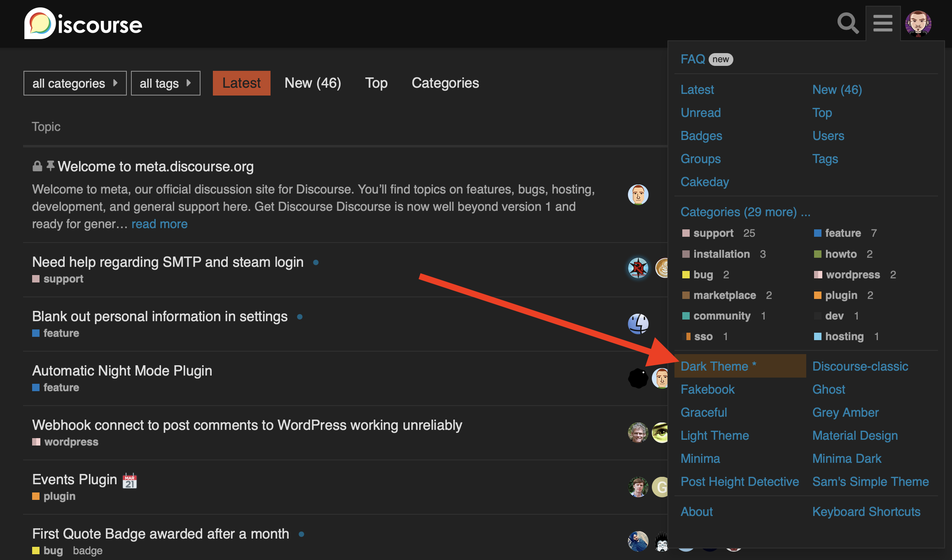Open FAQ link in menu
Image resolution: width=952 pixels, height=560 pixels.
693,59
